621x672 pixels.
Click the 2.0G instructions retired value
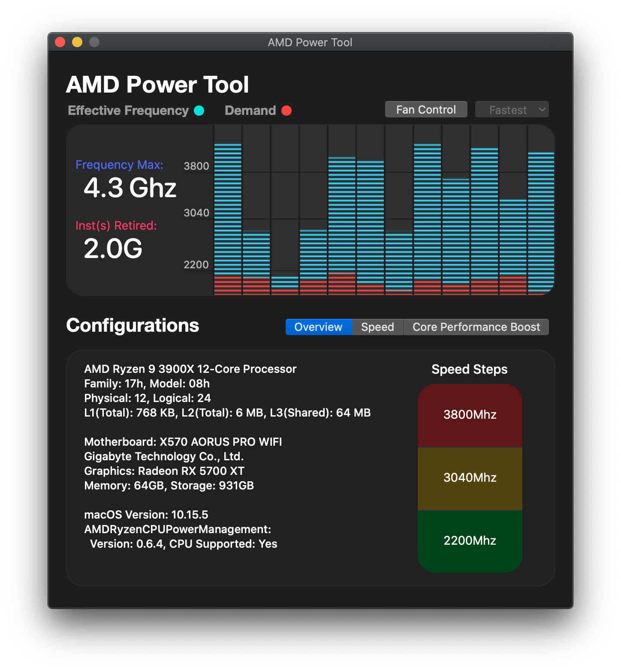click(113, 249)
